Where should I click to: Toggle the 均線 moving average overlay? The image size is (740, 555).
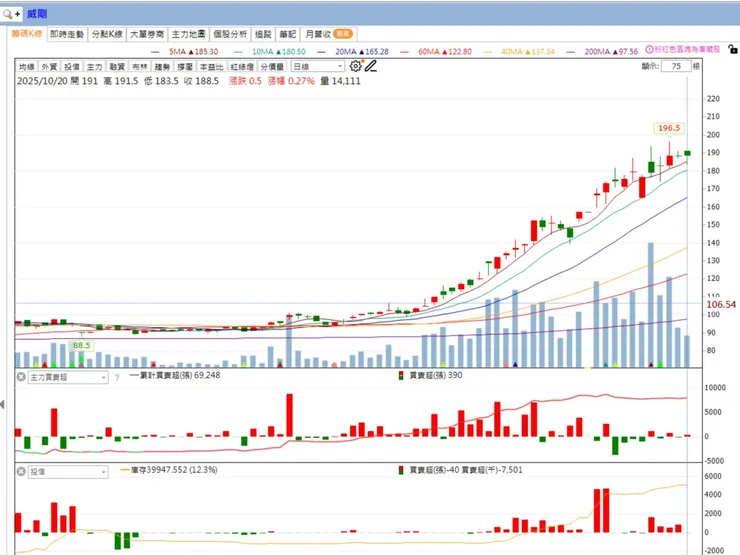pyautogui.click(x=27, y=67)
